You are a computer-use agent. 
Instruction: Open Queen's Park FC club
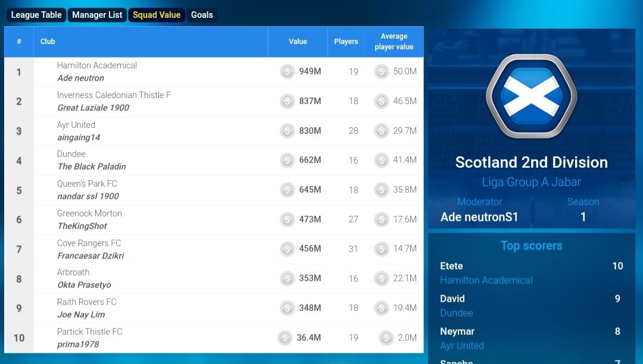click(x=87, y=184)
